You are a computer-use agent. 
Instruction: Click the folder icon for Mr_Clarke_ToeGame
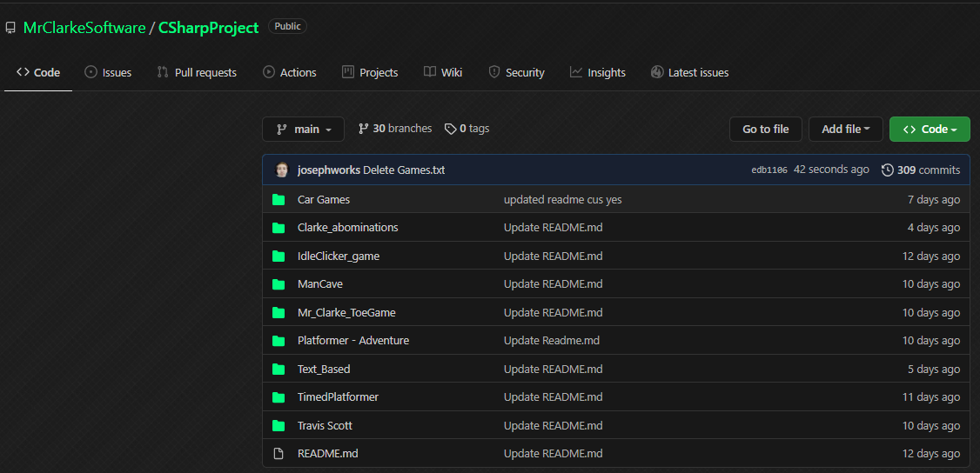click(279, 313)
